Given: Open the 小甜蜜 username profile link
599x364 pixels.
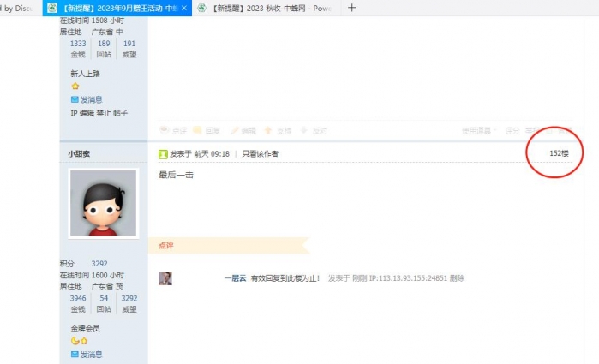Looking at the screenshot, I should click(x=79, y=153).
